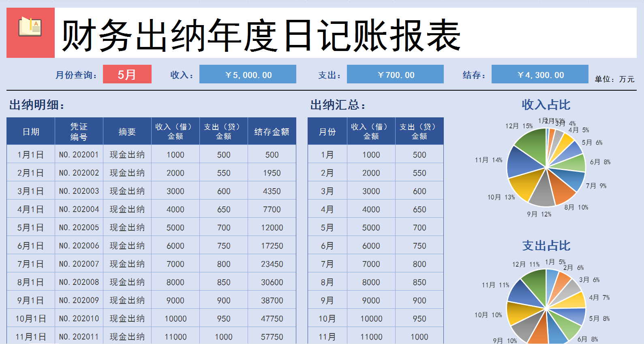Select voucher cell NO.202010
The image size is (644, 344).
[x=79, y=319]
